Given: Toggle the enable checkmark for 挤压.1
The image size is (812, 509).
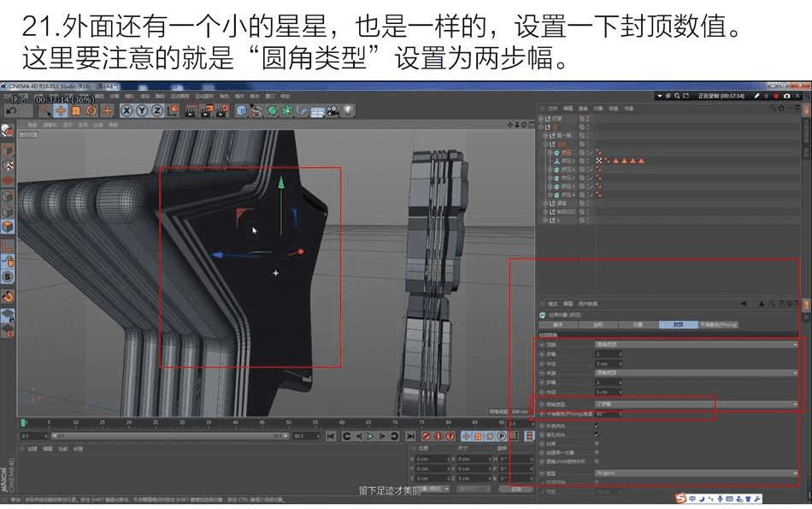Looking at the screenshot, I should (592, 169).
